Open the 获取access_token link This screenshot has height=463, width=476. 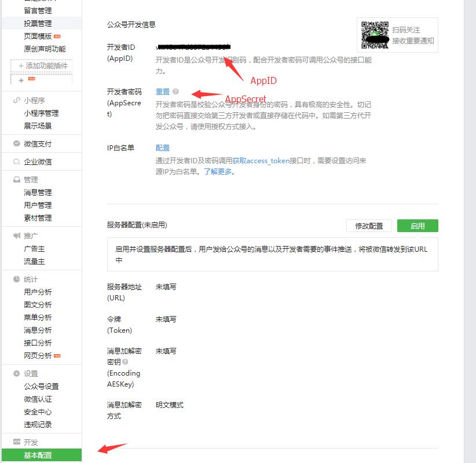(x=261, y=161)
